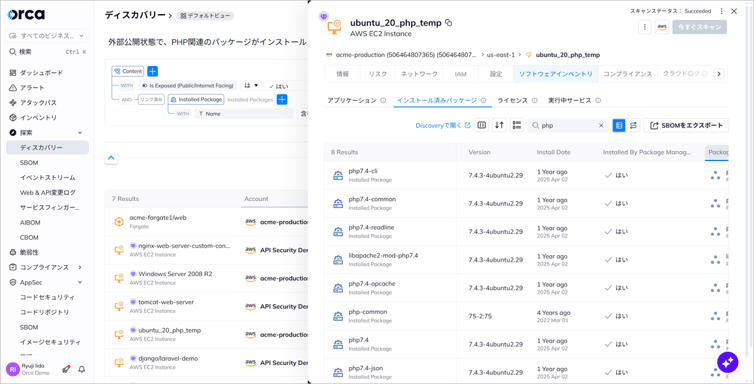Image resolution: width=754 pixels, height=384 pixels.
Task: Switch to the IAM tab
Action: coord(461,74)
